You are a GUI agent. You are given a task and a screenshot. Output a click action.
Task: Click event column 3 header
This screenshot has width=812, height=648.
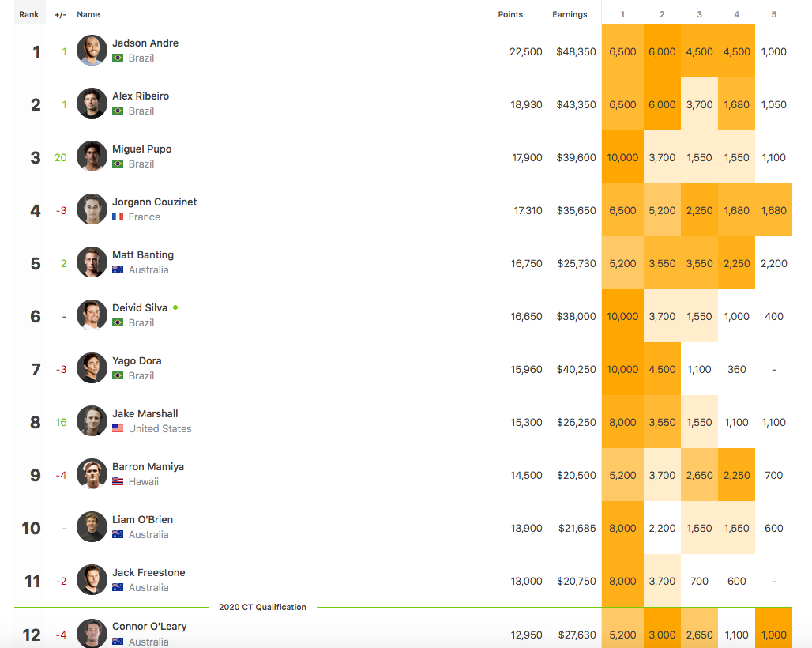pos(699,14)
